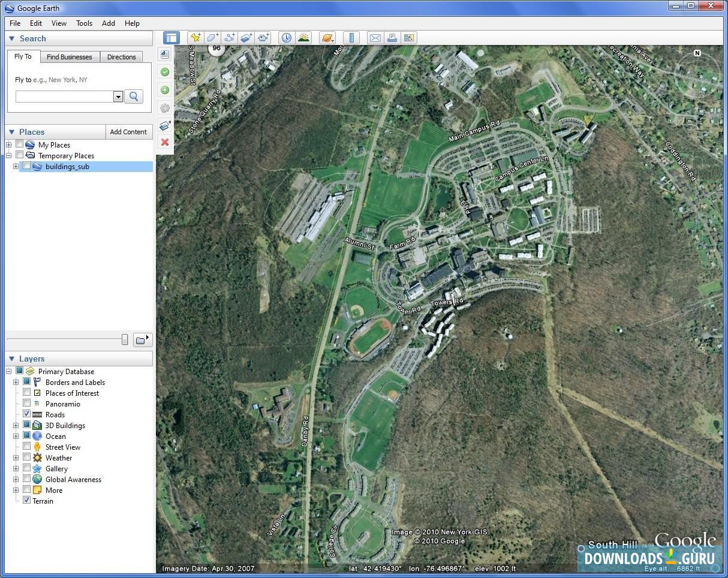Screen dimensions: 728x578
Task: Click the Add Placemark pushpin icon
Action: click(x=195, y=38)
